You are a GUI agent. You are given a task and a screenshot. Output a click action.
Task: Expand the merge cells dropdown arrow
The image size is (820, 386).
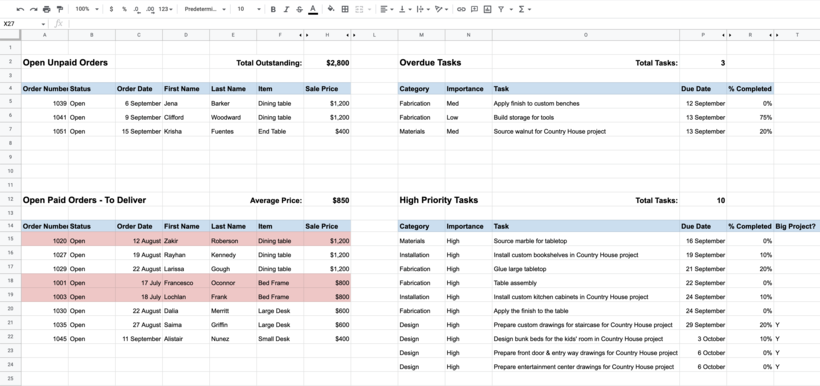[x=370, y=9]
